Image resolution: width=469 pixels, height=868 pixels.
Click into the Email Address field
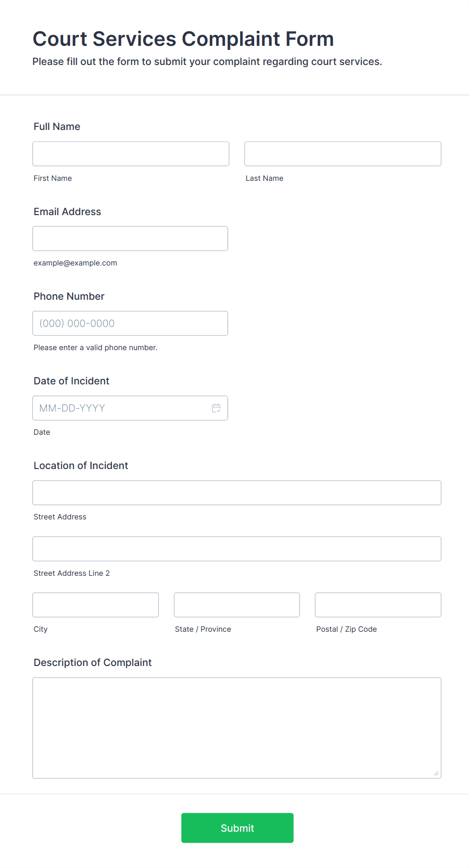pyautogui.click(x=130, y=238)
